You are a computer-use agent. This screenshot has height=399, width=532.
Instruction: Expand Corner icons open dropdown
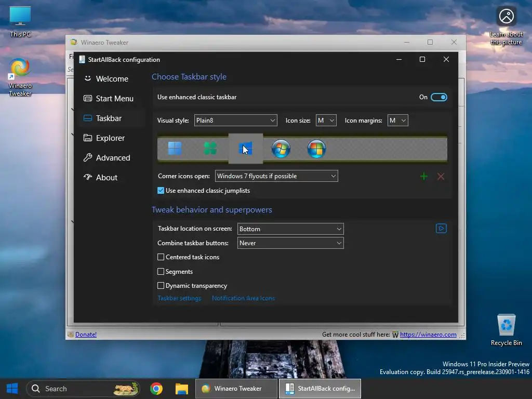[x=276, y=176]
